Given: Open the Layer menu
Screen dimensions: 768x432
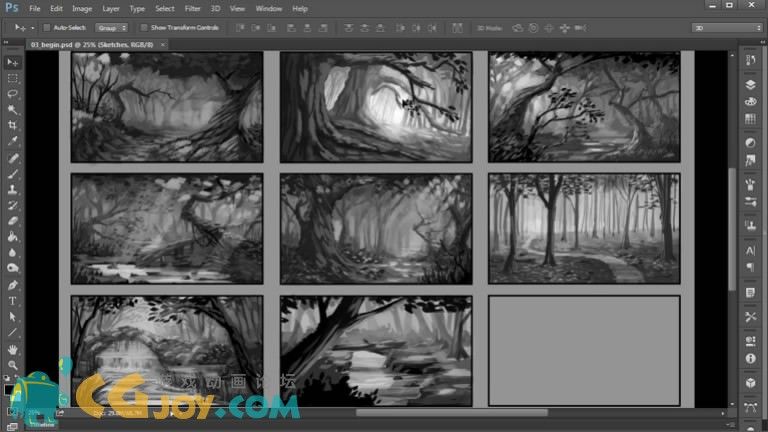Looking at the screenshot, I should [x=111, y=9].
